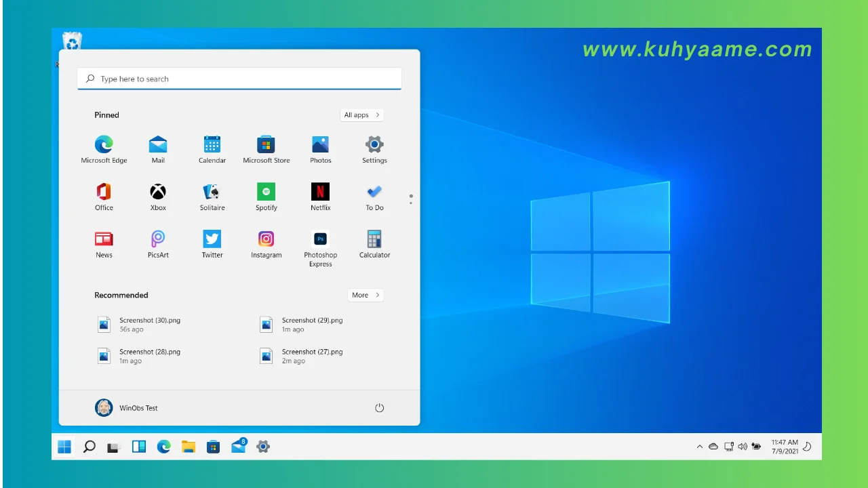Open the Instagram app
The image size is (868, 488).
coord(267,244)
